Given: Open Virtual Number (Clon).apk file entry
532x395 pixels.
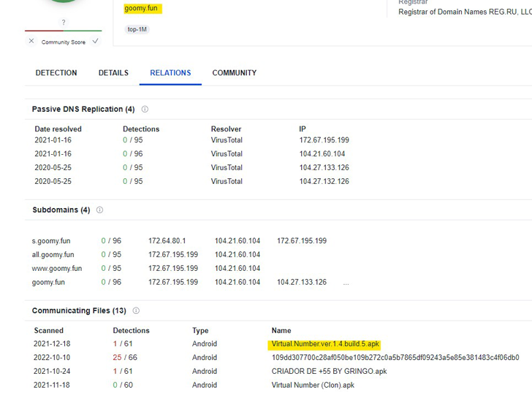Looking at the screenshot, I should click(x=313, y=386).
